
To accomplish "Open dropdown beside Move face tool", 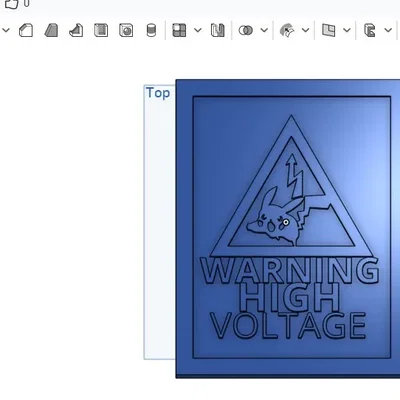I will pos(306,30).
